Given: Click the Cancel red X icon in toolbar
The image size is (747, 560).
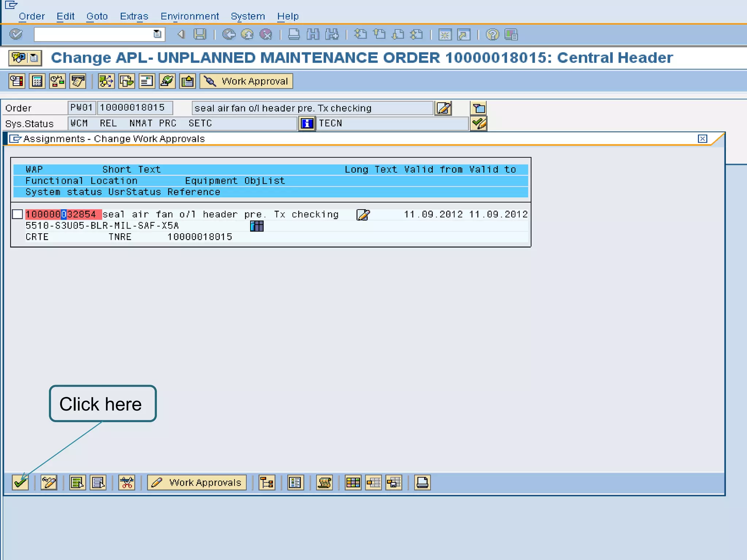Looking at the screenshot, I should click(266, 35).
